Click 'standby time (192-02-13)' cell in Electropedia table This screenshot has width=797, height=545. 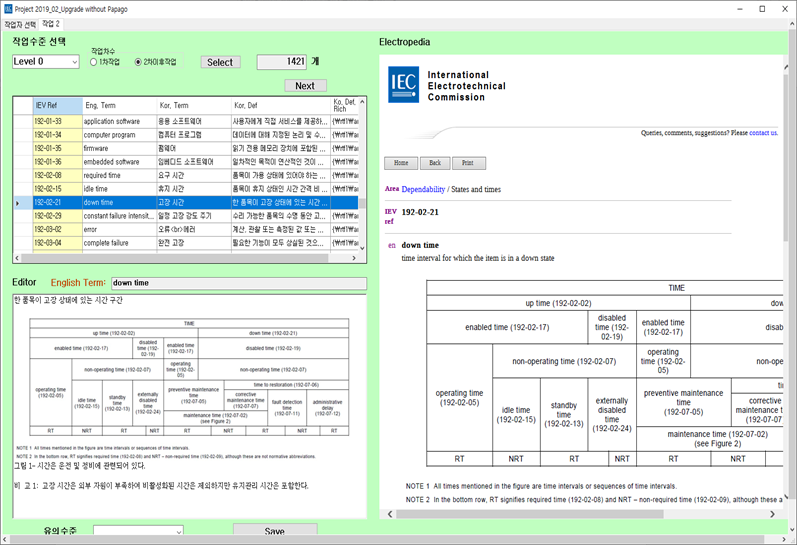pyautogui.click(x=564, y=414)
